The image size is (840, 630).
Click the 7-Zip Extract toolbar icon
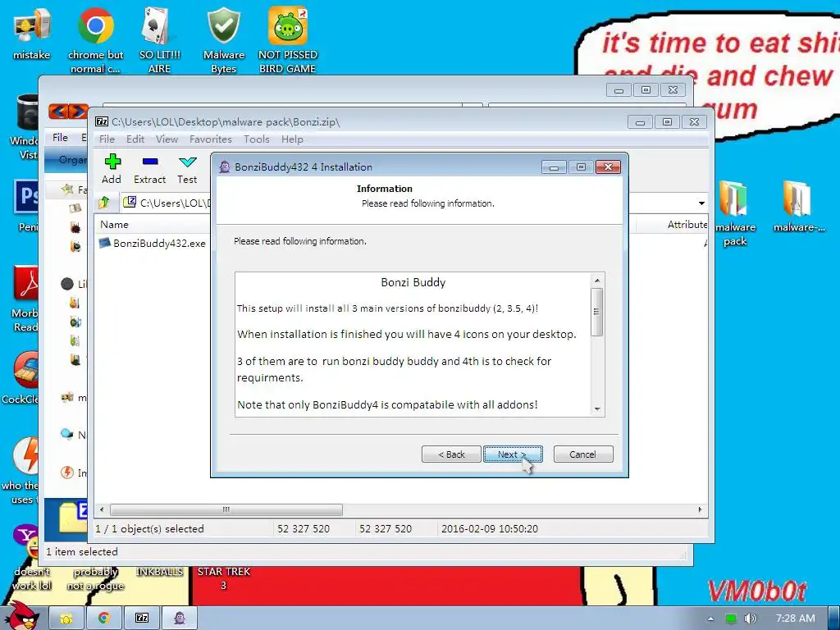coord(150,169)
